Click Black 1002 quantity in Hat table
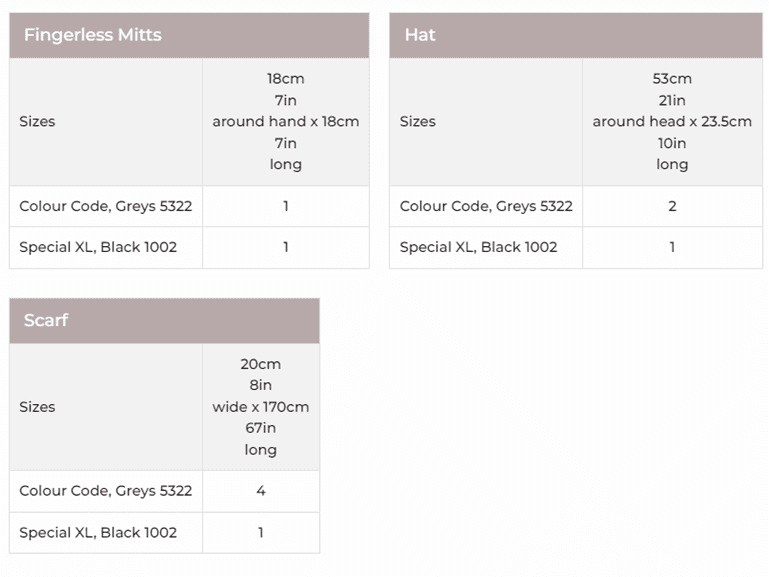 pos(672,247)
